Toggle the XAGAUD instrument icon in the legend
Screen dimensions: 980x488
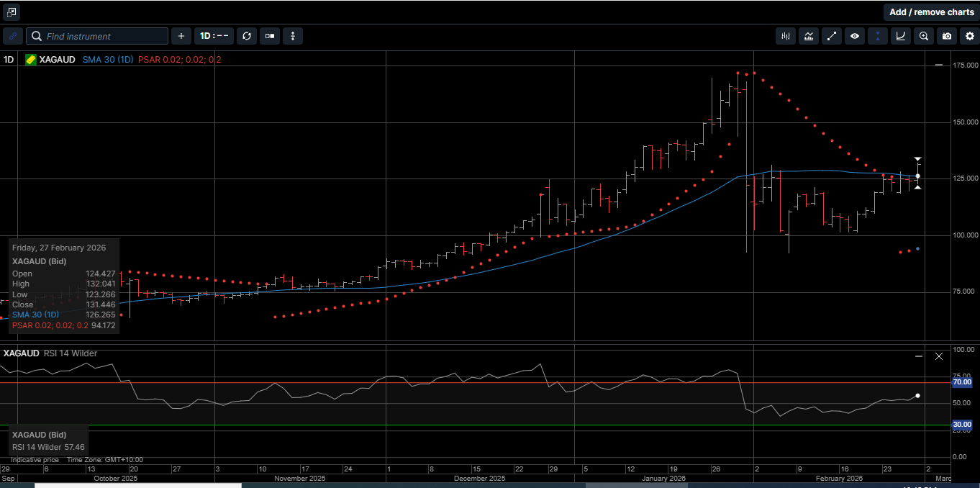pos(30,60)
